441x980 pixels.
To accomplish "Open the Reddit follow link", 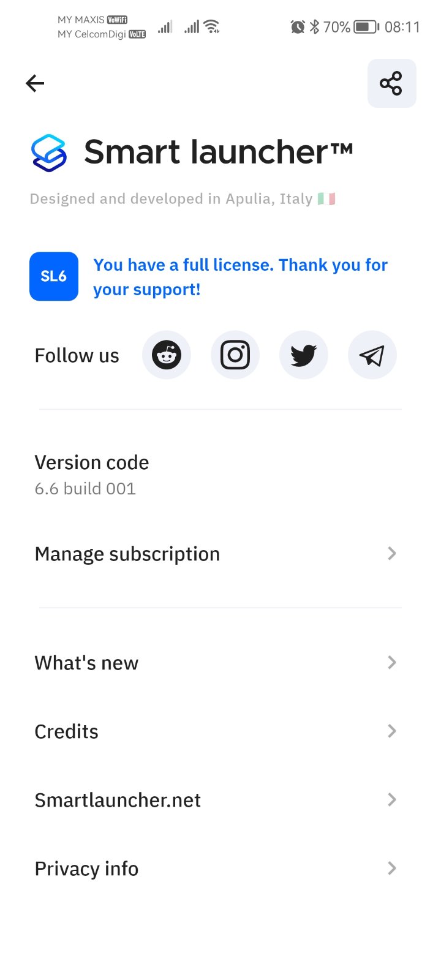I will click(167, 355).
